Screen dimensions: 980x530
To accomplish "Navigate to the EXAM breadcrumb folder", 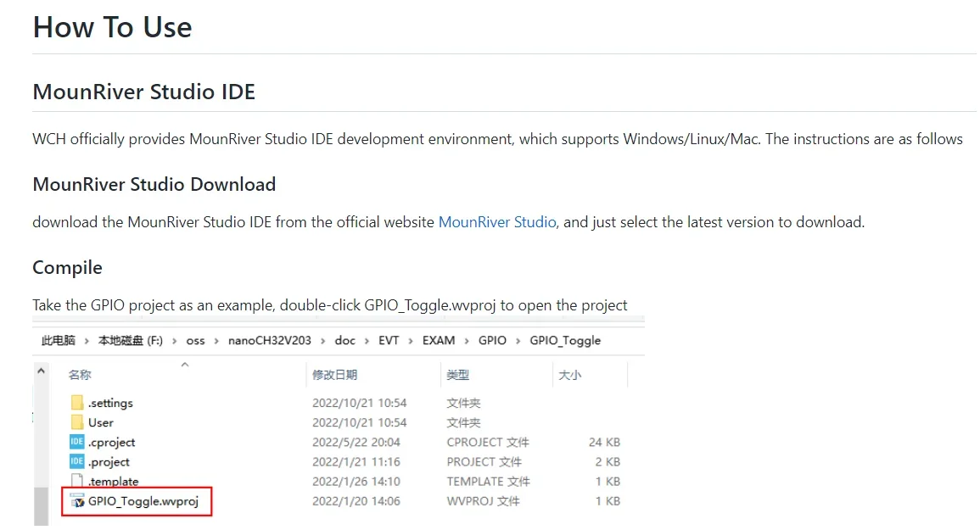I will tap(438, 340).
